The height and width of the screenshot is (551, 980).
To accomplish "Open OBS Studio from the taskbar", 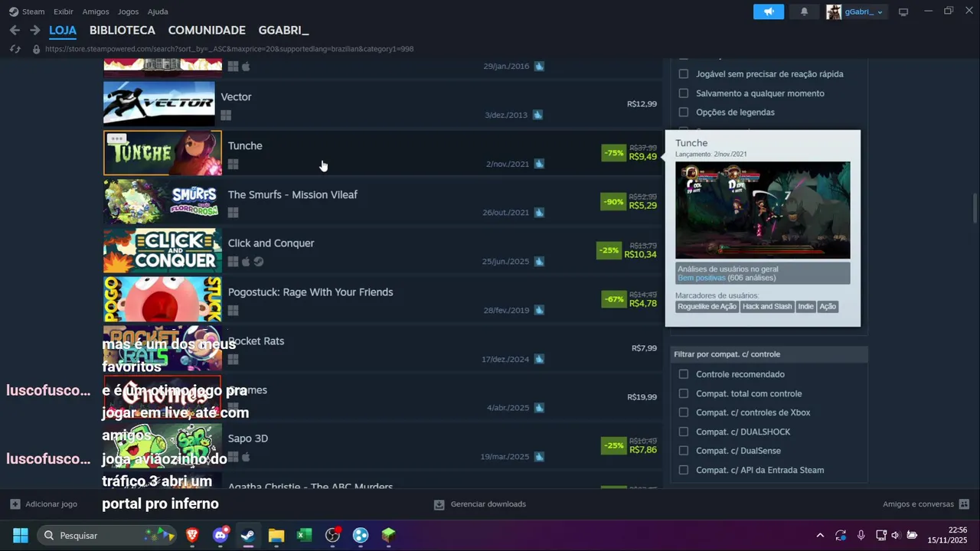I will (x=332, y=535).
